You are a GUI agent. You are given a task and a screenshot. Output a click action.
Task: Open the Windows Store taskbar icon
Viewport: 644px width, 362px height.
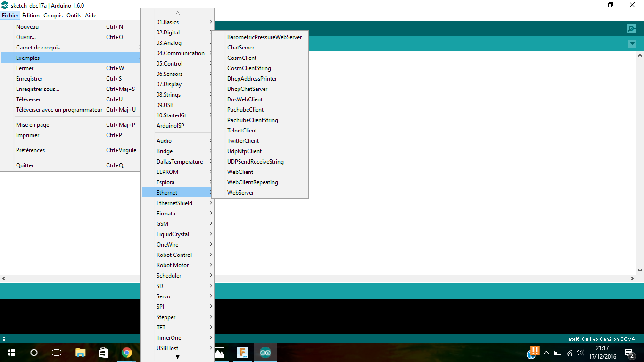pyautogui.click(x=103, y=353)
